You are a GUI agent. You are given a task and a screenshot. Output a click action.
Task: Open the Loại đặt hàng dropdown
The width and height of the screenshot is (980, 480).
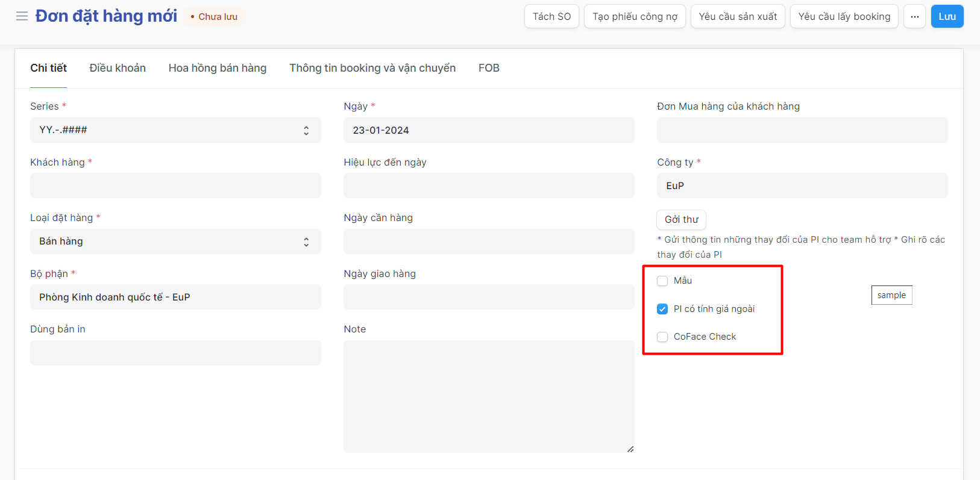click(x=175, y=242)
